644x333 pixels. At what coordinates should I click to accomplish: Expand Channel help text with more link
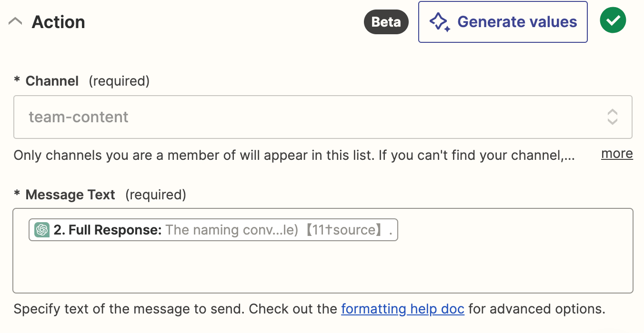[617, 154]
